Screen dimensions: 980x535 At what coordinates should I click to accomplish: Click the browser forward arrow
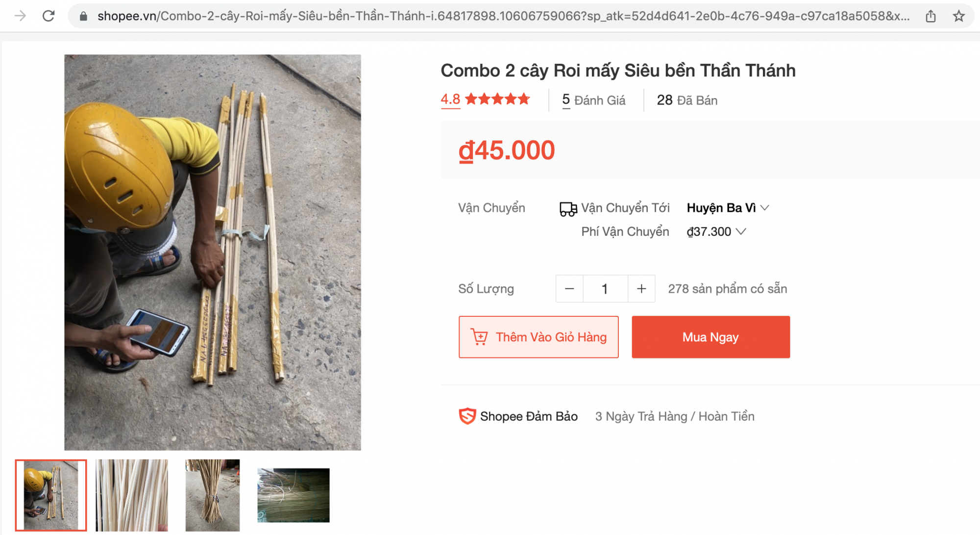pyautogui.click(x=20, y=16)
